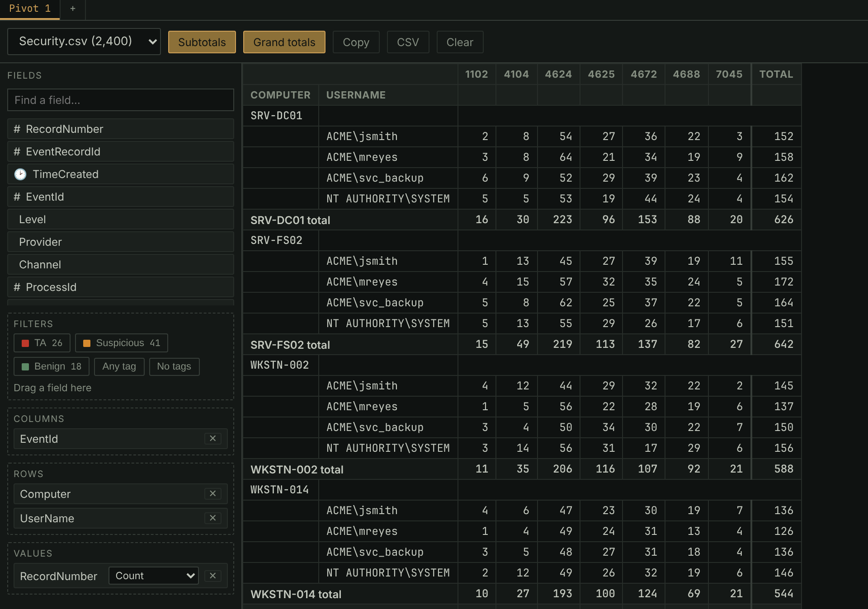Toggle the No tags filter
The width and height of the screenshot is (868, 609).
pyautogui.click(x=174, y=366)
